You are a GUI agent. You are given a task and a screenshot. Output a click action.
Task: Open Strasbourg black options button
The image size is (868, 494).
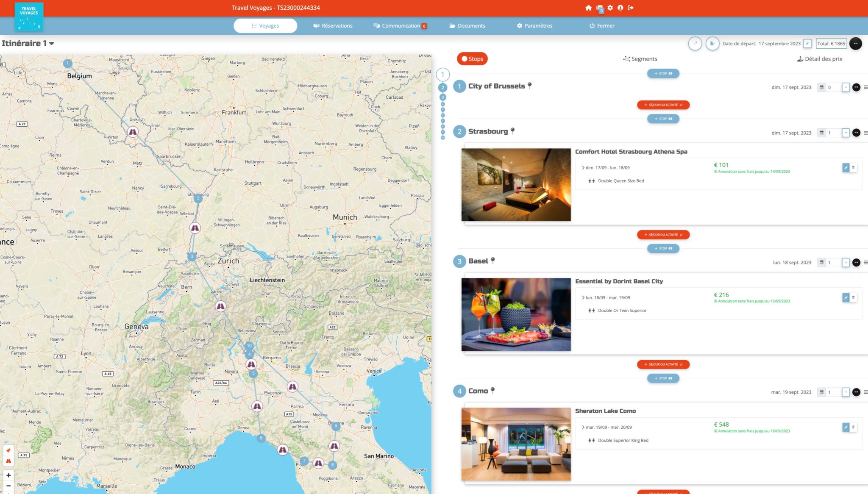[856, 133]
